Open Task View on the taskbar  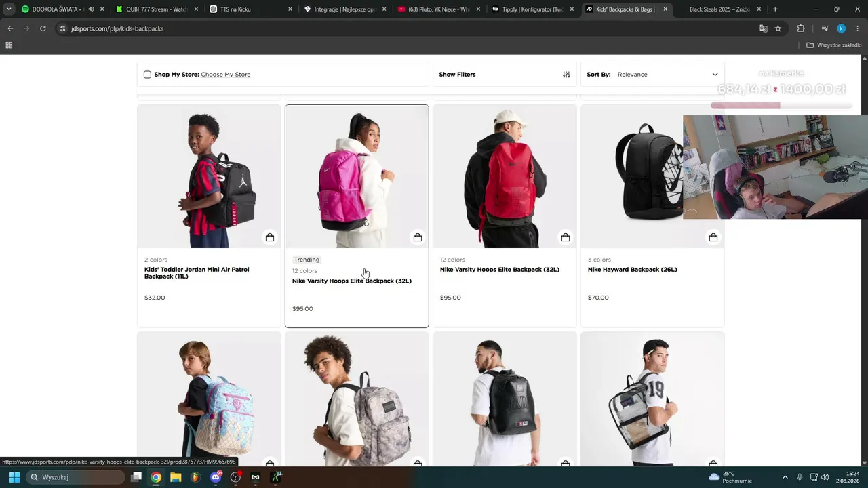(x=136, y=477)
